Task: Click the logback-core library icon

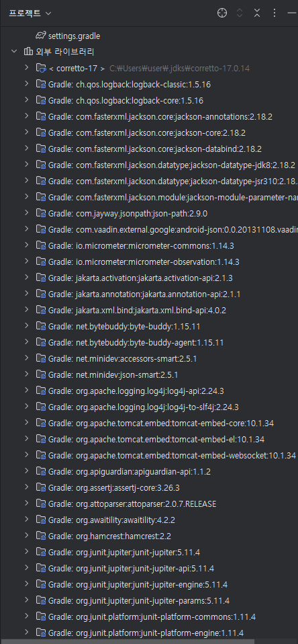Action: (40, 100)
